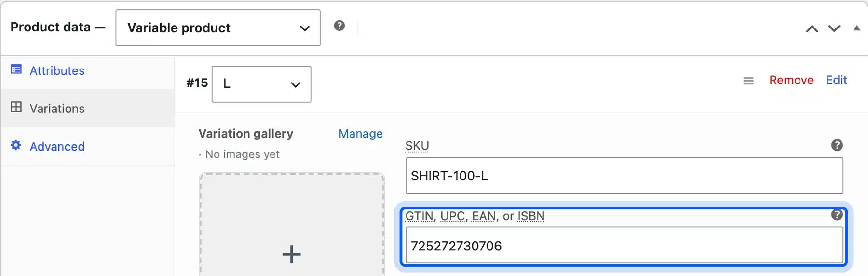Click the GTIN field with 725272730706
The image size is (868, 276).
[x=624, y=246]
